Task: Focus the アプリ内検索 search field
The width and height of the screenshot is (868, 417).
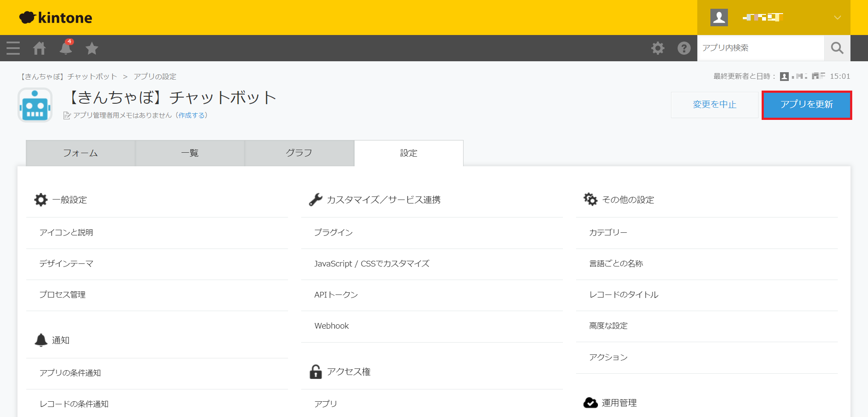Action: [x=760, y=48]
